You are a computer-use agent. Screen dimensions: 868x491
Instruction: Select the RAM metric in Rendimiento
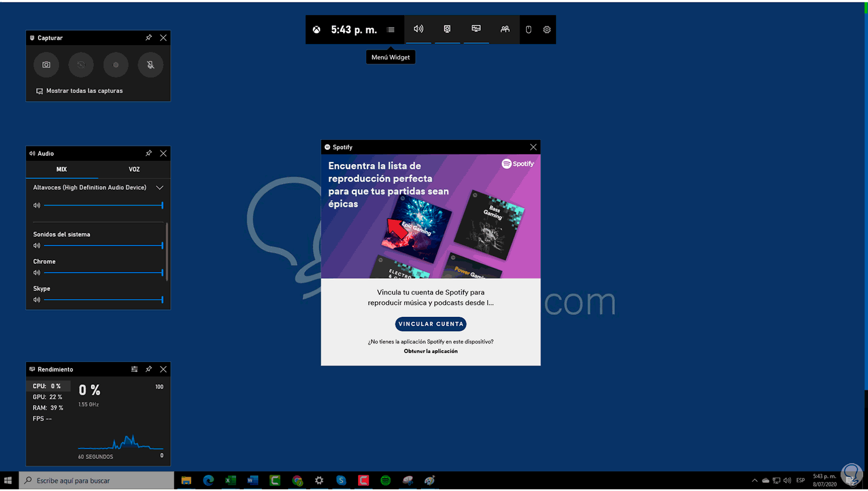49,408
